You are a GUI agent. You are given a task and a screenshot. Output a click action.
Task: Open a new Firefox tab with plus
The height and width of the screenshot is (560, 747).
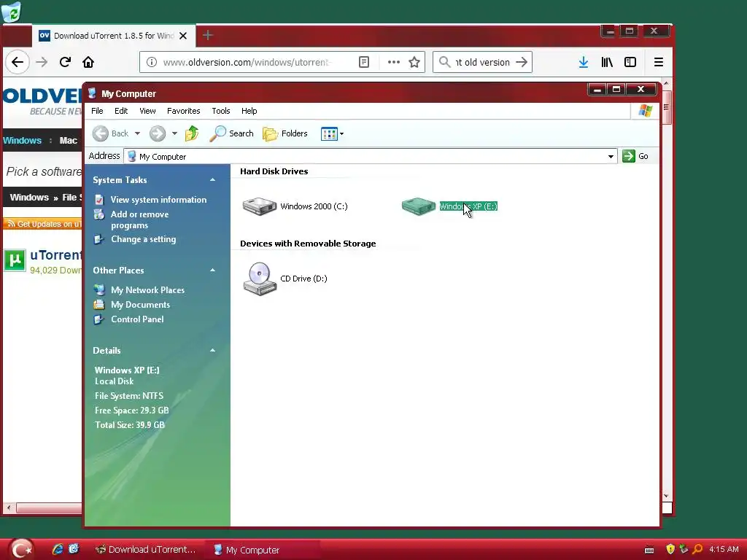point(208,35)
